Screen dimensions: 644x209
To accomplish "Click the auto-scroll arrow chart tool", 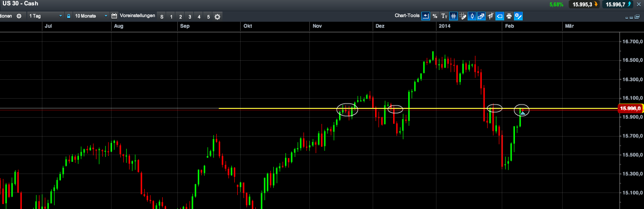I will tap(426, 16).
